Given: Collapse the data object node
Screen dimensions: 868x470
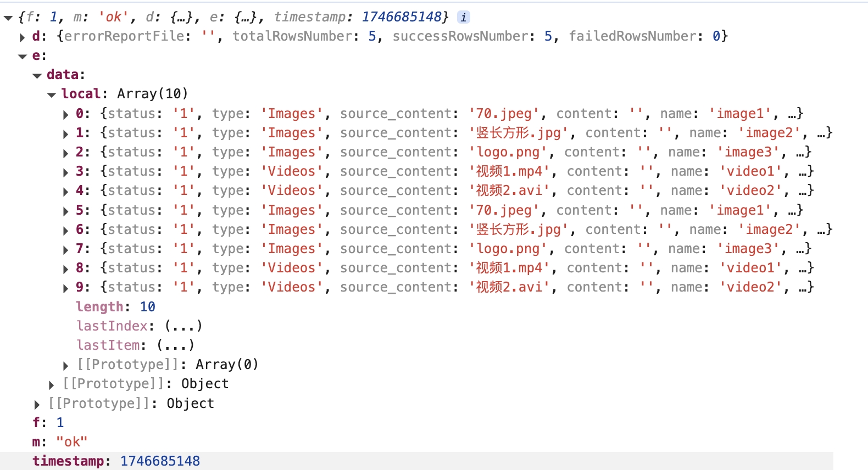Looking at the screenshot, I should pos(37,76).
